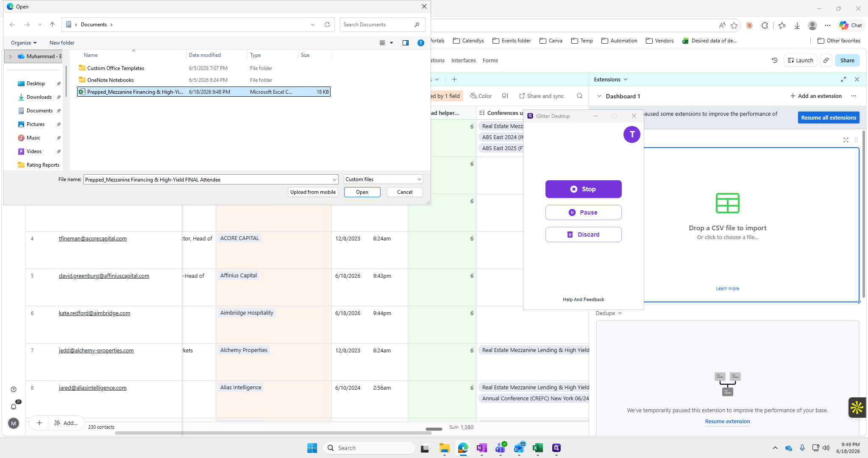Click Resume all extensions button

[x=828, y=117]
